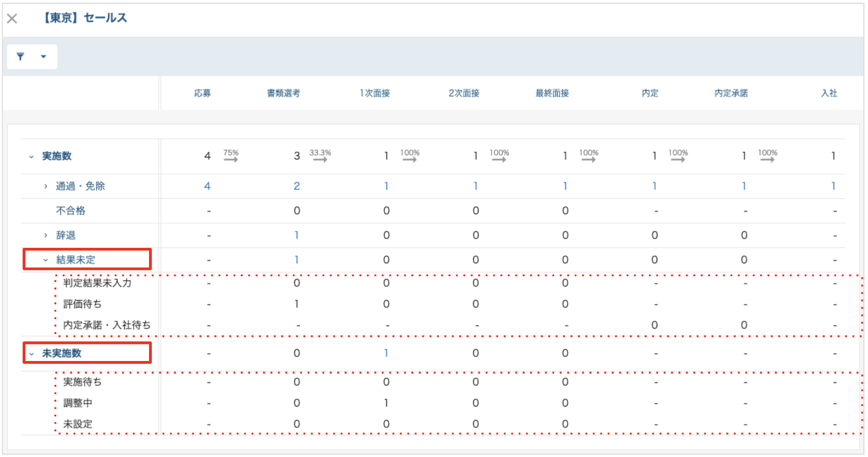
Task: Expand the 通過・免除 row chevron
Action: pos(45,186)
